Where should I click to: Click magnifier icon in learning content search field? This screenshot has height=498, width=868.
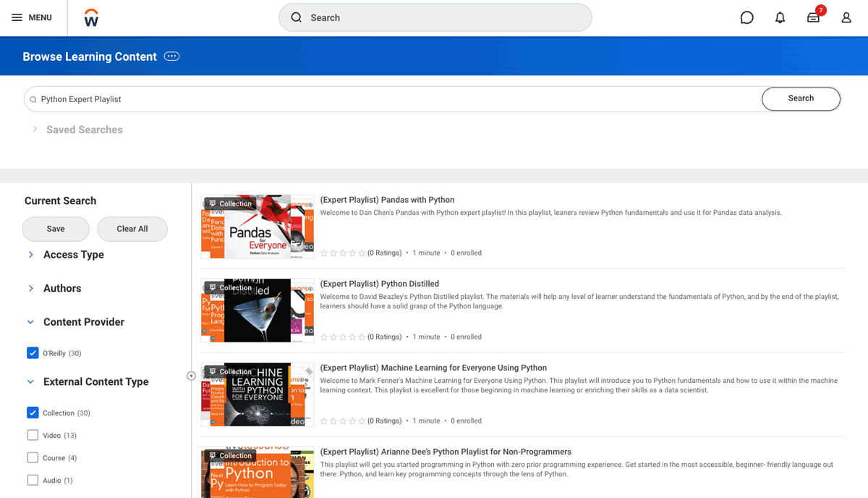33,100
